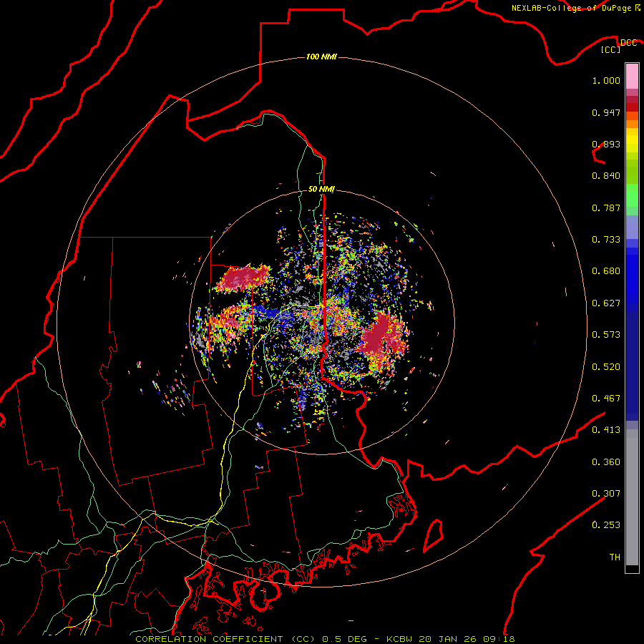Click the 0.413 legend value
The image size is (644, 644).
pos(606,430)
